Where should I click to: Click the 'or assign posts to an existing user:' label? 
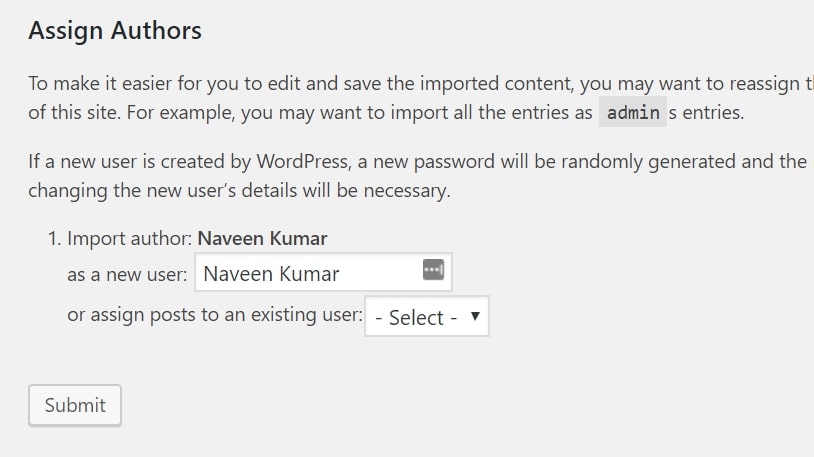214,315
